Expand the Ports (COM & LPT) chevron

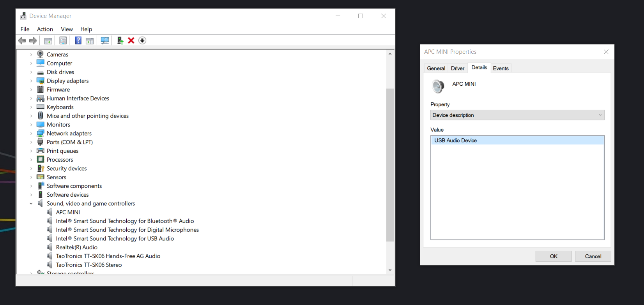pyautogui.click(x=31, y=142)
